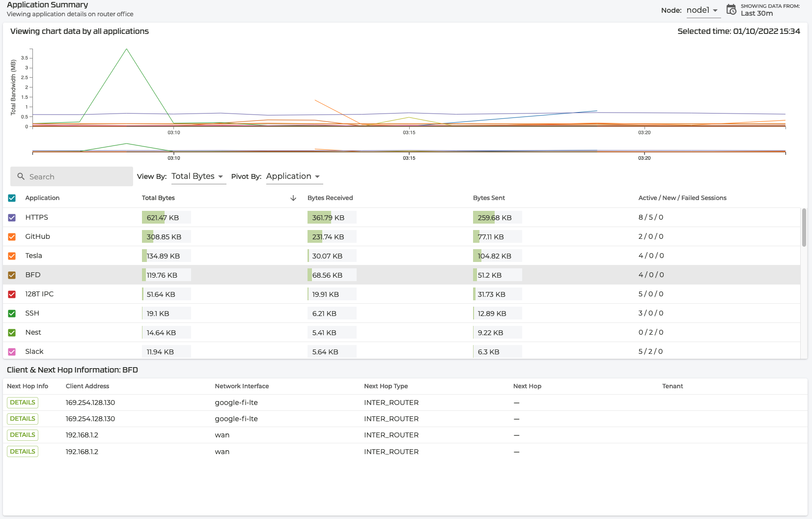Sort by Bytes Sent column header
812x519 pixels.
pos(489,198)
